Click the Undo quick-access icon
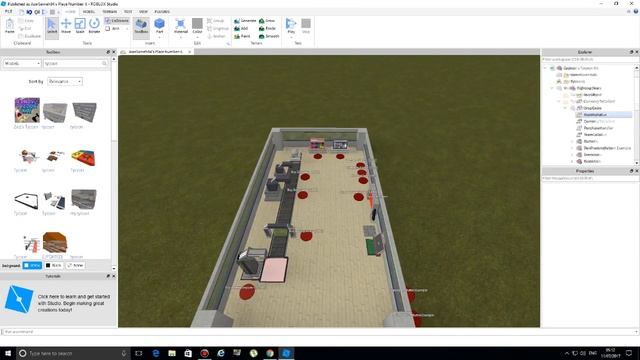640x360 pixels. tap(29, 12)
